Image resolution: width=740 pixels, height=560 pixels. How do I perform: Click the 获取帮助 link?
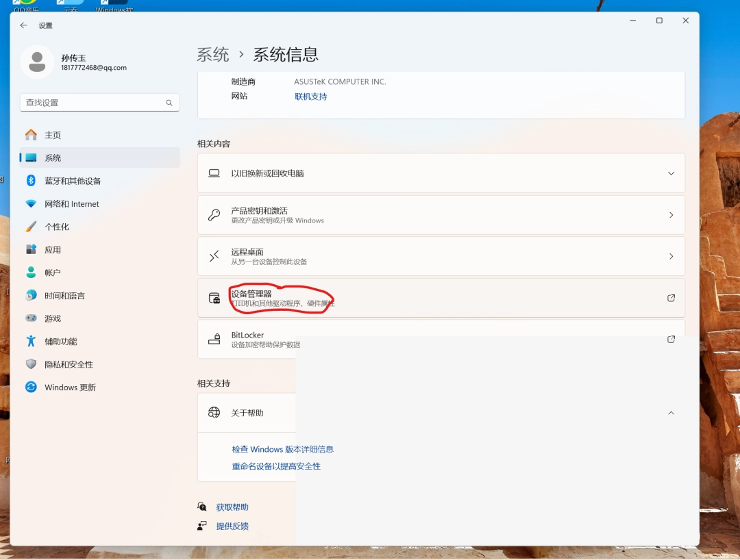232,507
